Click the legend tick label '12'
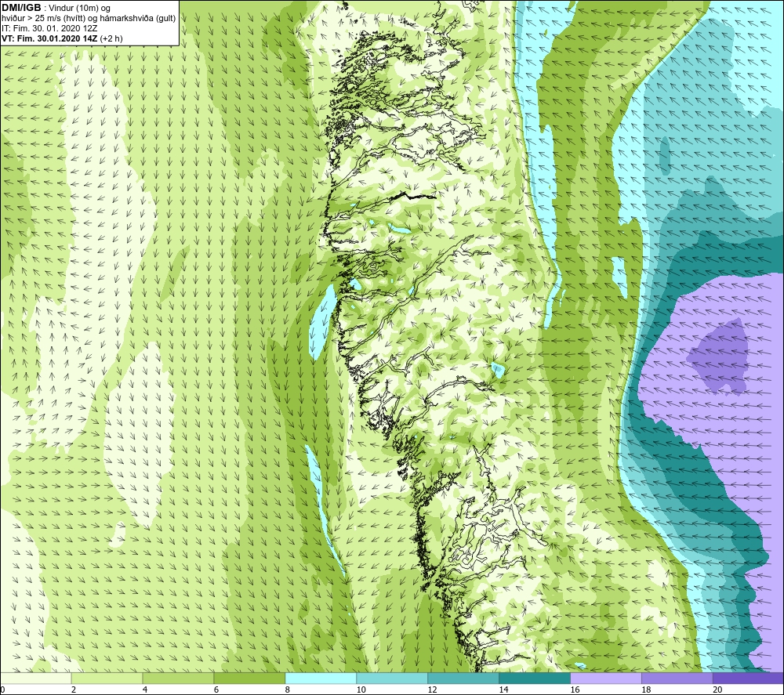 click(x=433, y=690)
